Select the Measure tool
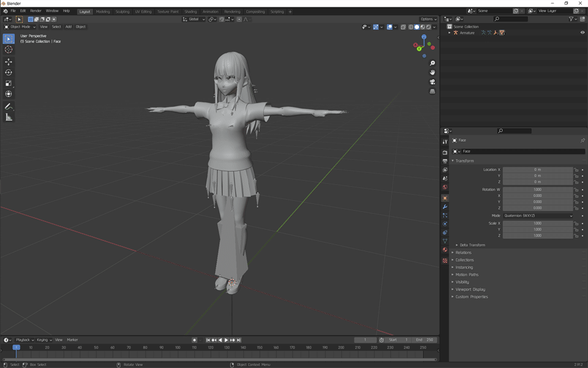This screenshot has width=588, height=368. pos(9,118)
